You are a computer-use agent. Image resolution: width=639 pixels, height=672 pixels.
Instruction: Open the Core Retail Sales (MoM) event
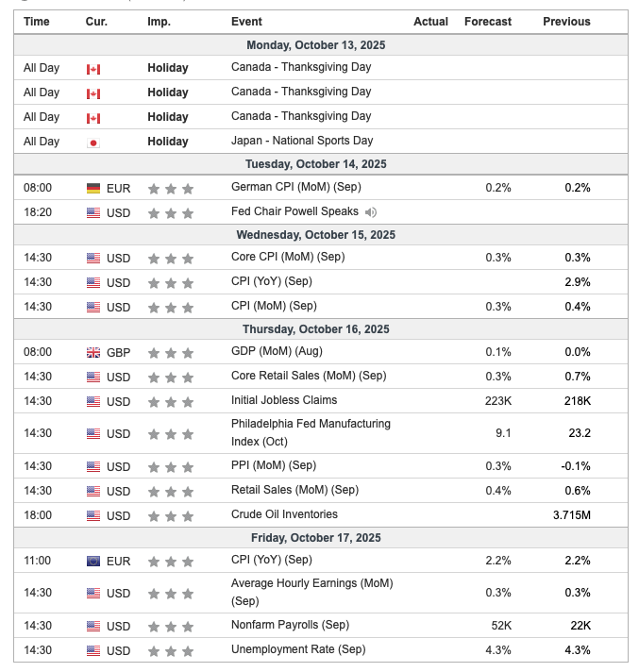pos(309,376)
